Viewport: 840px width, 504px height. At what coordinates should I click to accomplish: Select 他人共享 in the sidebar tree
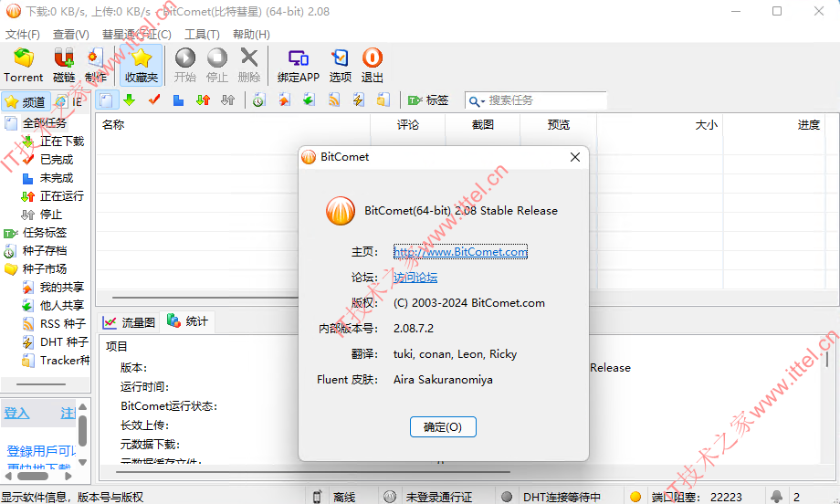click(x=62, y=305)
